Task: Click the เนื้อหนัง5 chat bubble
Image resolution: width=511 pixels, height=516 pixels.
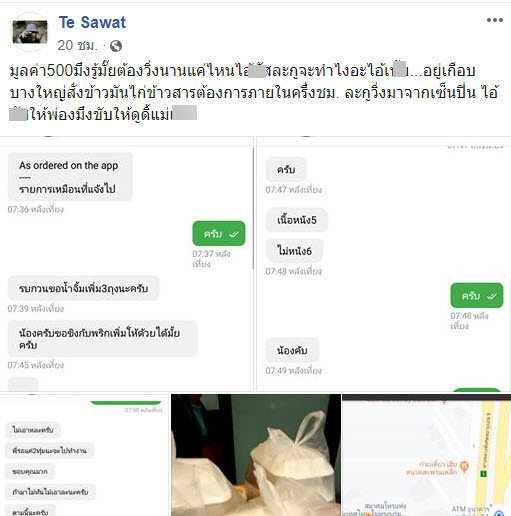Action: [297, 220]
